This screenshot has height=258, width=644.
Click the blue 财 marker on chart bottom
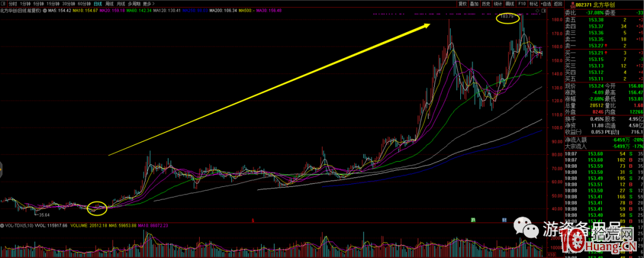(x=504, y=220)
